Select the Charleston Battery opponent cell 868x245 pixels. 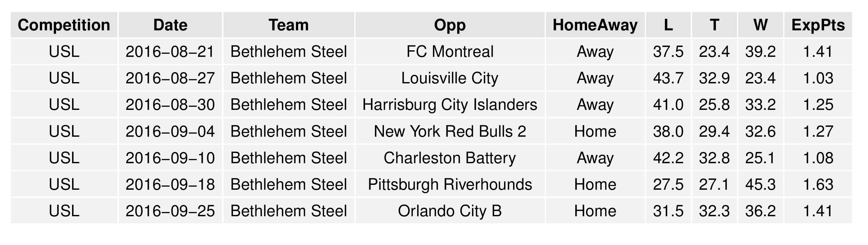(x=450, y=158)
